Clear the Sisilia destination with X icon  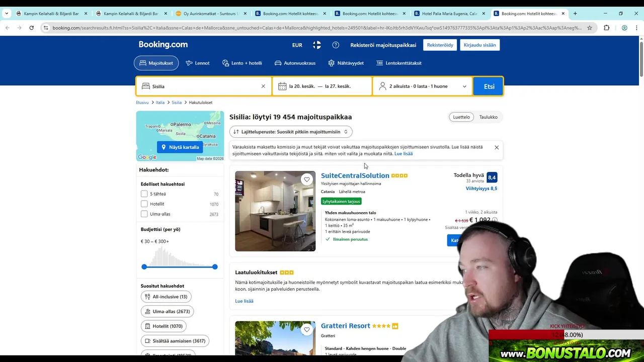coord(263,86)
